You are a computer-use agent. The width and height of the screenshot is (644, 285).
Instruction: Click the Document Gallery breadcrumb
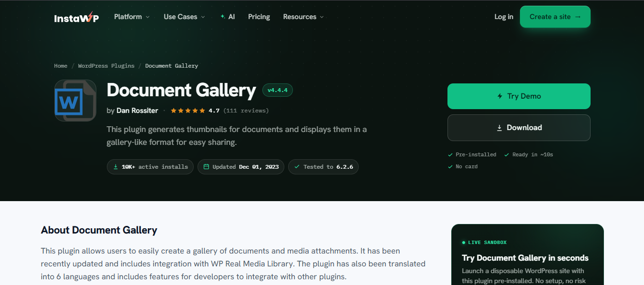[172, 66]
